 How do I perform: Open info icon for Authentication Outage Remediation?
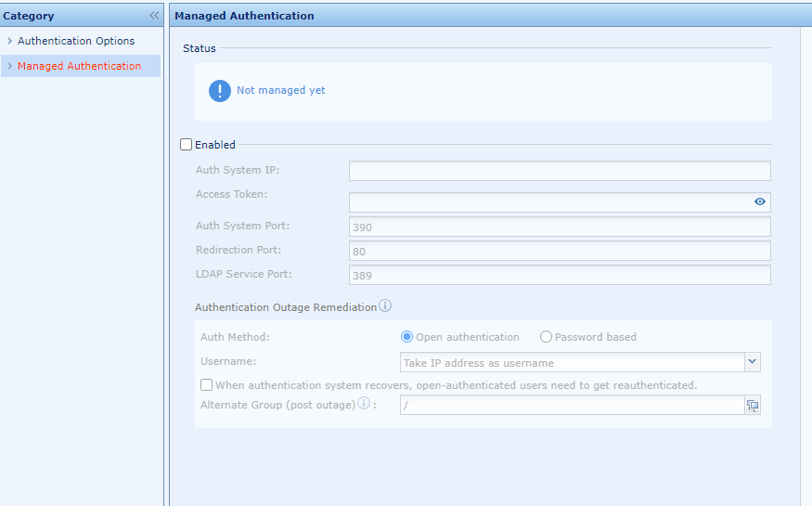(385, 305)
